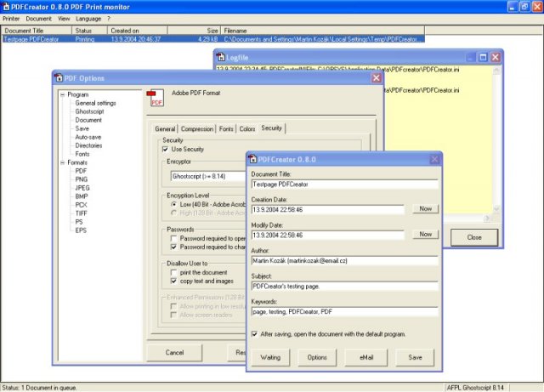Select the Security tab
544x392 pixels.
click(272, 128)
